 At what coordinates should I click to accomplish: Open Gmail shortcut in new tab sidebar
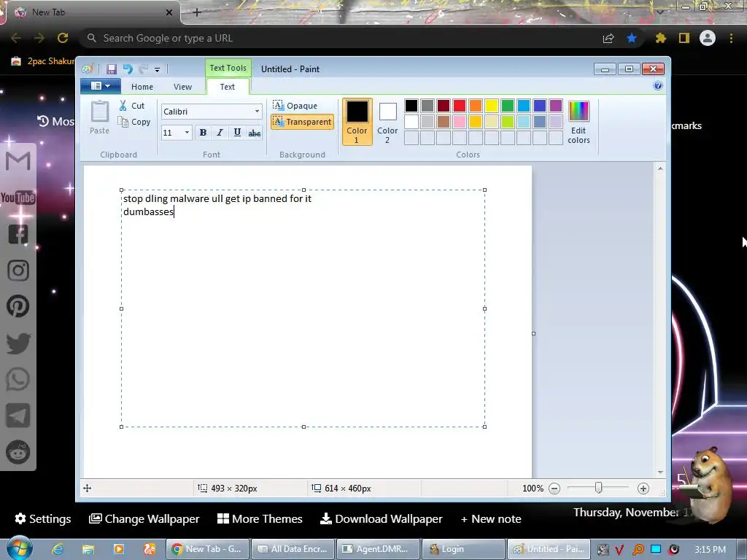(18, 161)
